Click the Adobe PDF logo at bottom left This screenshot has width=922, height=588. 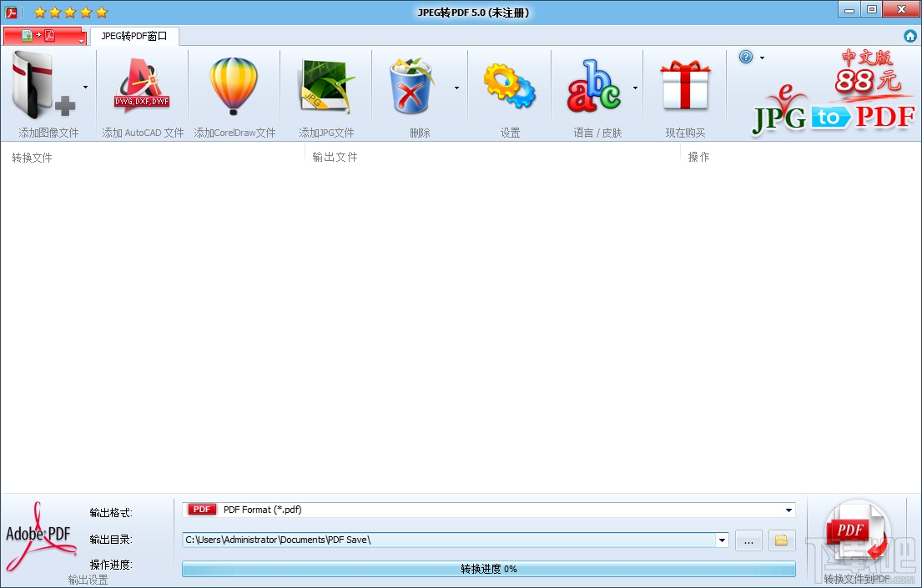click(x=40, y=536)
